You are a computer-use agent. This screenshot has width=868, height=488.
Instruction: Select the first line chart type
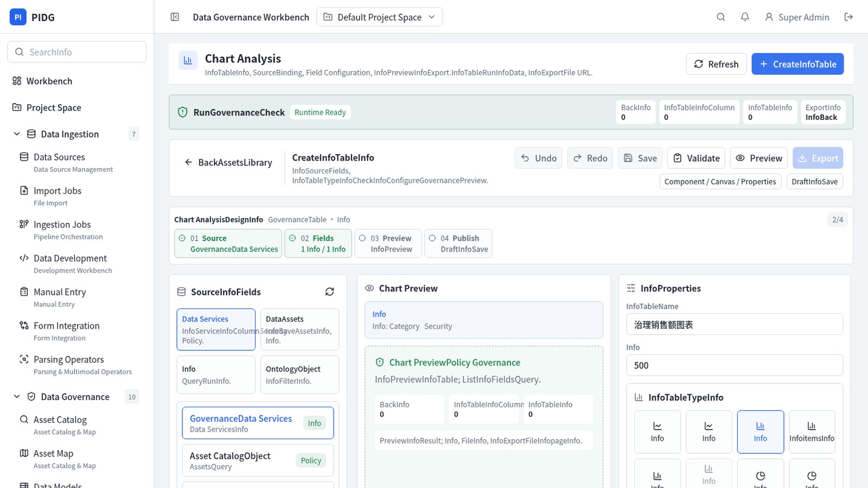pos(658,432)
